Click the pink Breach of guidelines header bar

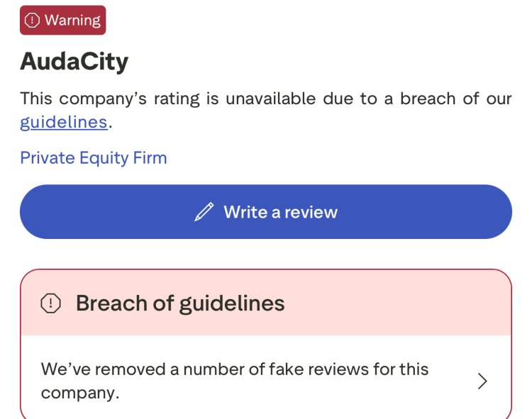pos(266,303)
